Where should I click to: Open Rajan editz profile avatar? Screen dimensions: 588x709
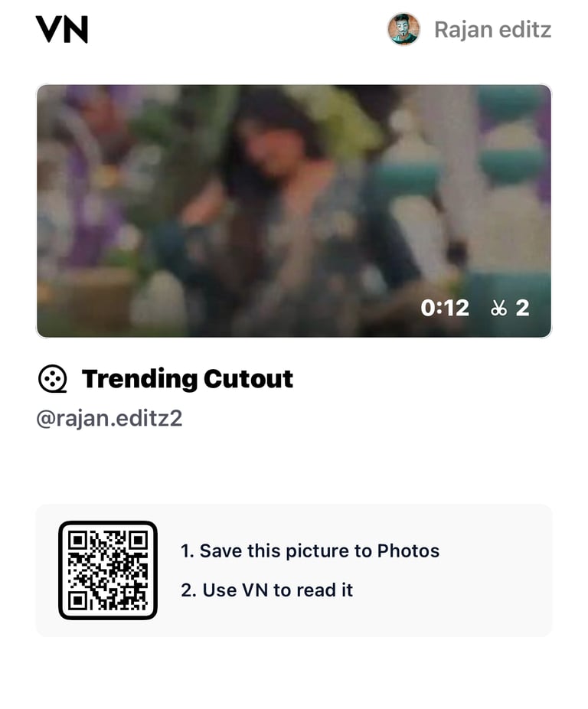[403, 29]
